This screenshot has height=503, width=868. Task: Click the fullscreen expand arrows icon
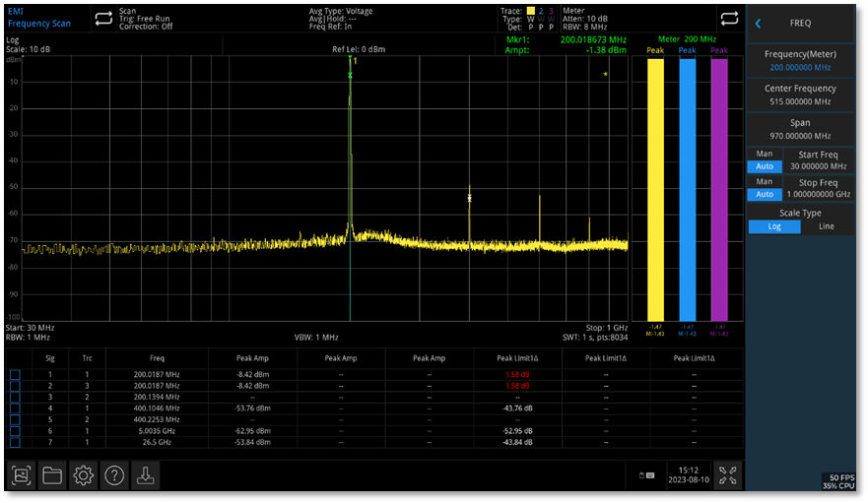tap(727, 475)
